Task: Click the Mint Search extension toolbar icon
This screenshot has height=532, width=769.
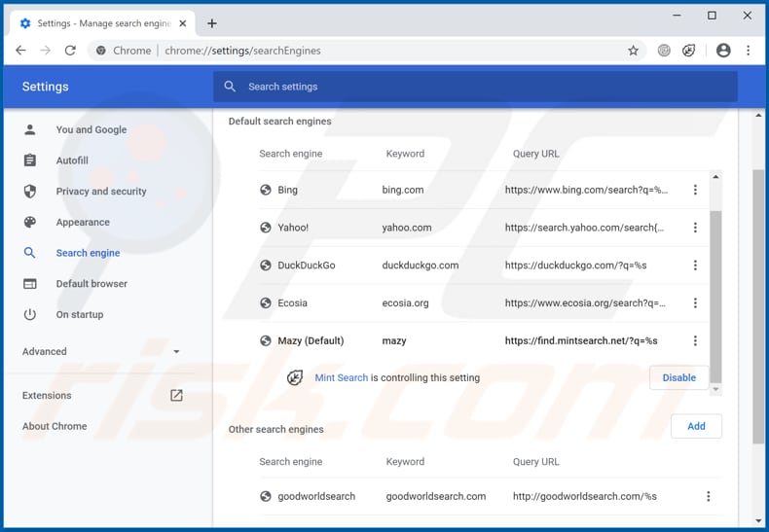Action: pyautogui.click(x=689, y=51)
